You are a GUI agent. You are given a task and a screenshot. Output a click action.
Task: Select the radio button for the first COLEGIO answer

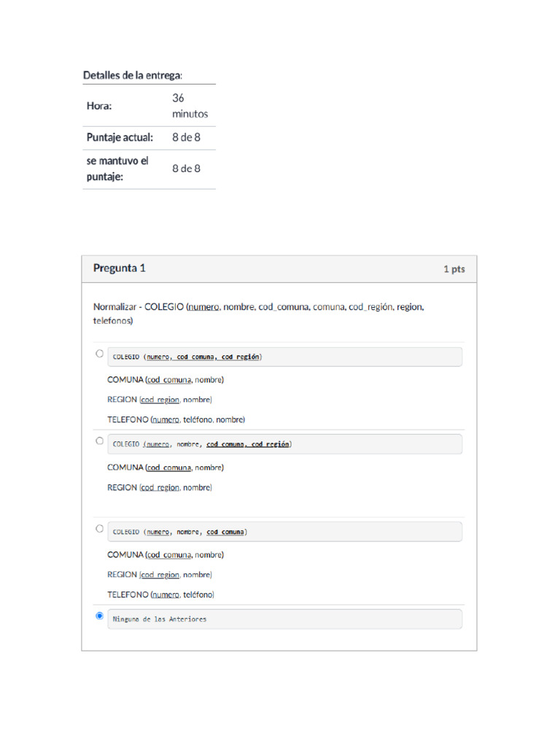point(99,353)
